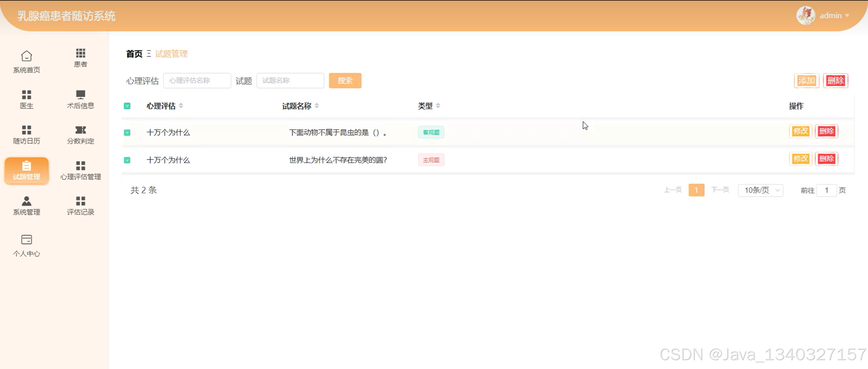Image resolution: width=868 pixels, height=369 pixels.
Task: Click the text 世界上为什么不存在完美的圆?
Action: 338,160
